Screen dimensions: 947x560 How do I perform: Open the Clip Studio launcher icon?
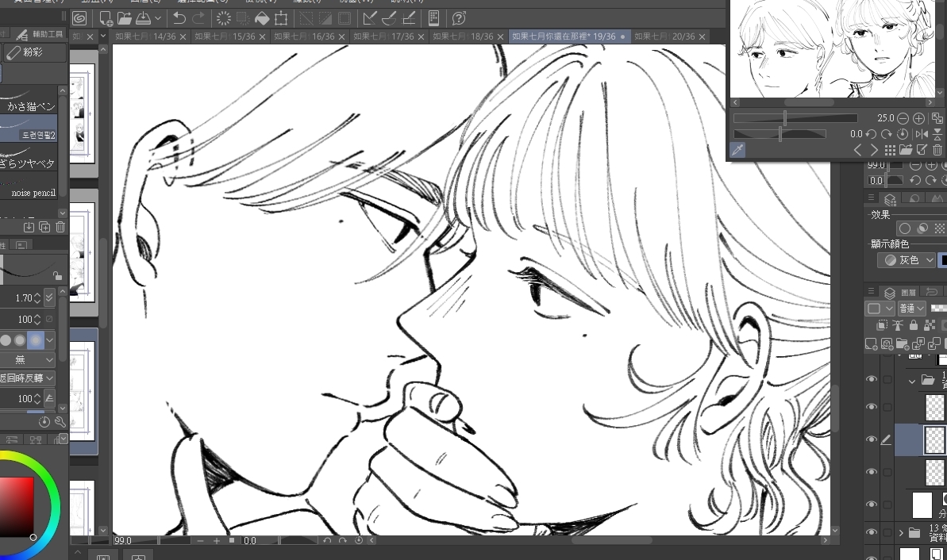[x=79, y=19]
